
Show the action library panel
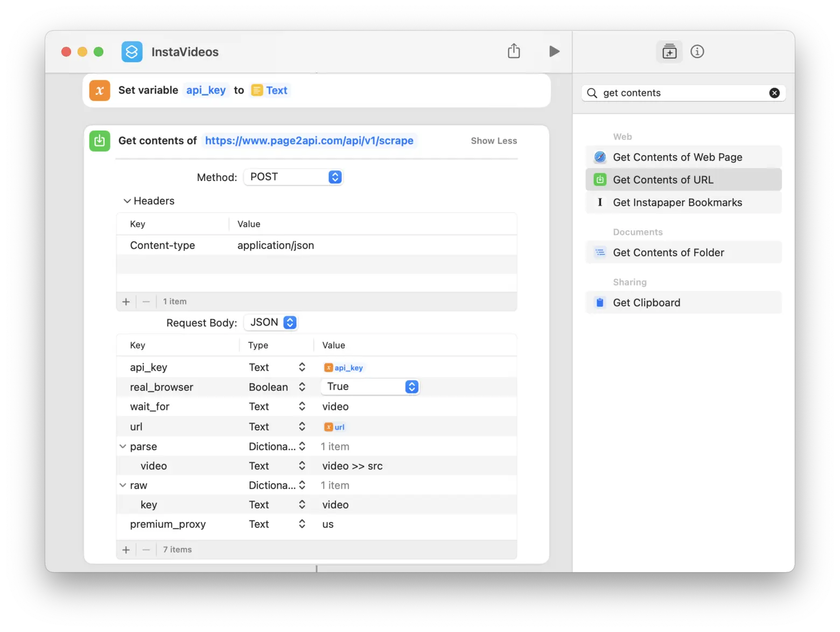pos(669,52)
